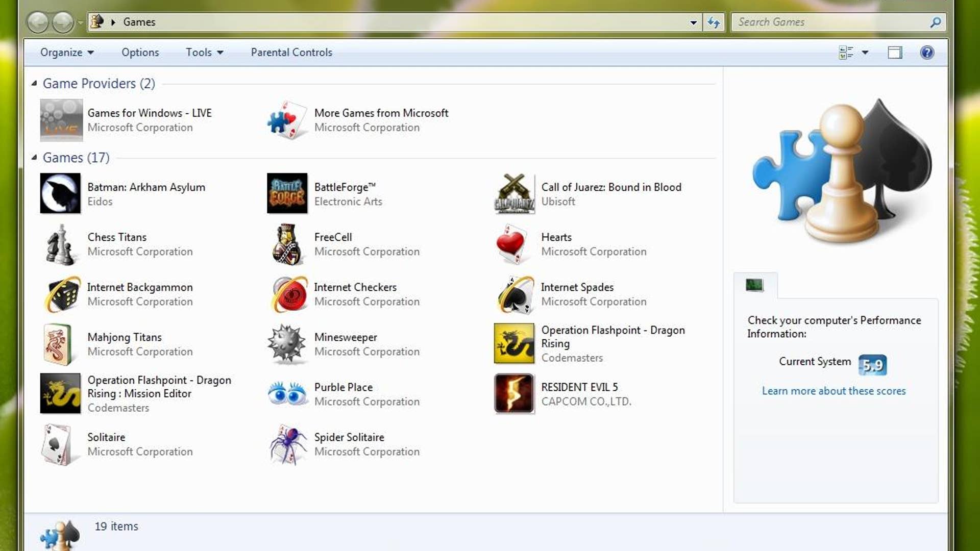Start Purble Place
Image resolution: width=980 pixels, height=551 pixels.
[343, 387]
